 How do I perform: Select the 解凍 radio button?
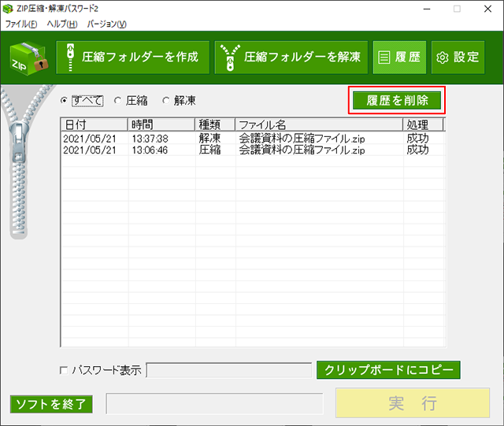pyautogui.click(x=166, y=101)
